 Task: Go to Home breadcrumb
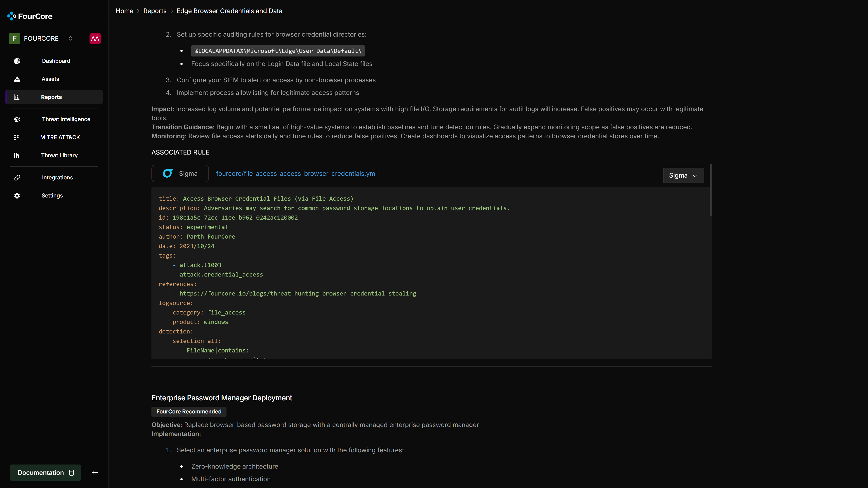(x=124, y=11)
